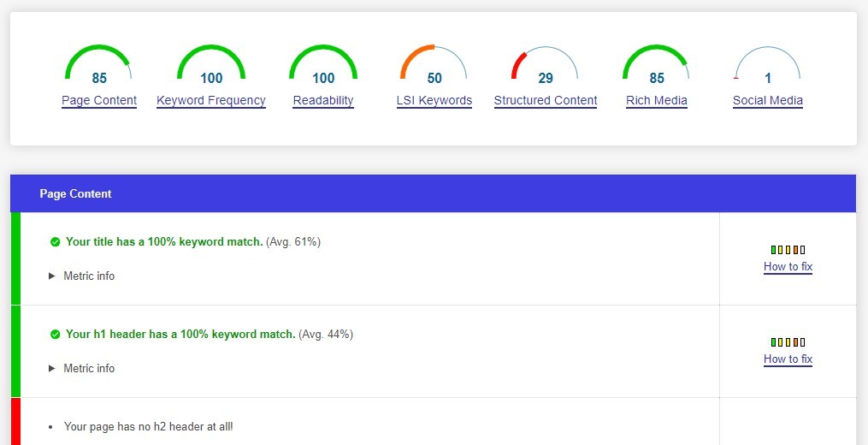Click green check icon beside h1 header match
The image size is (868, 445).
click(x=55, y=335)
